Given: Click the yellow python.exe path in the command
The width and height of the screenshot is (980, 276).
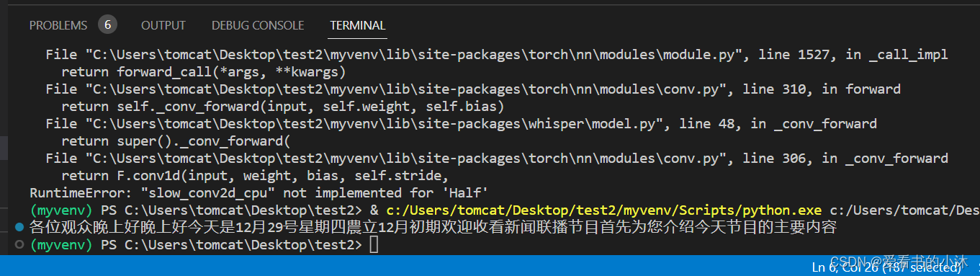Looking at the screenshot, I should (603, 210).
